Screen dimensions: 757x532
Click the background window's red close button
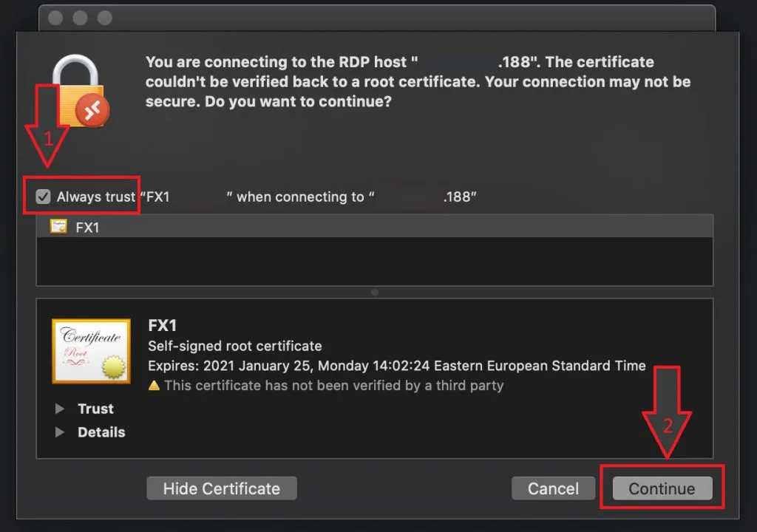[x=55, y=18]
